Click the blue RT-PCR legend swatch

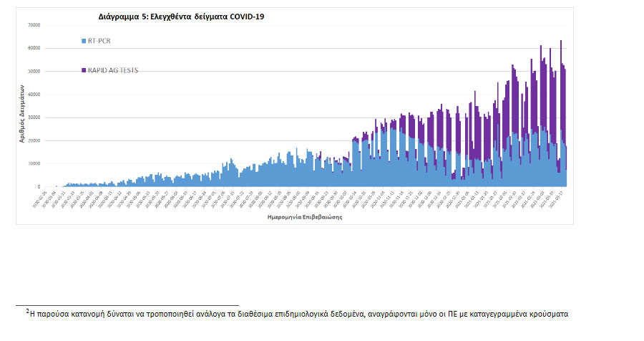pos(84,42)
